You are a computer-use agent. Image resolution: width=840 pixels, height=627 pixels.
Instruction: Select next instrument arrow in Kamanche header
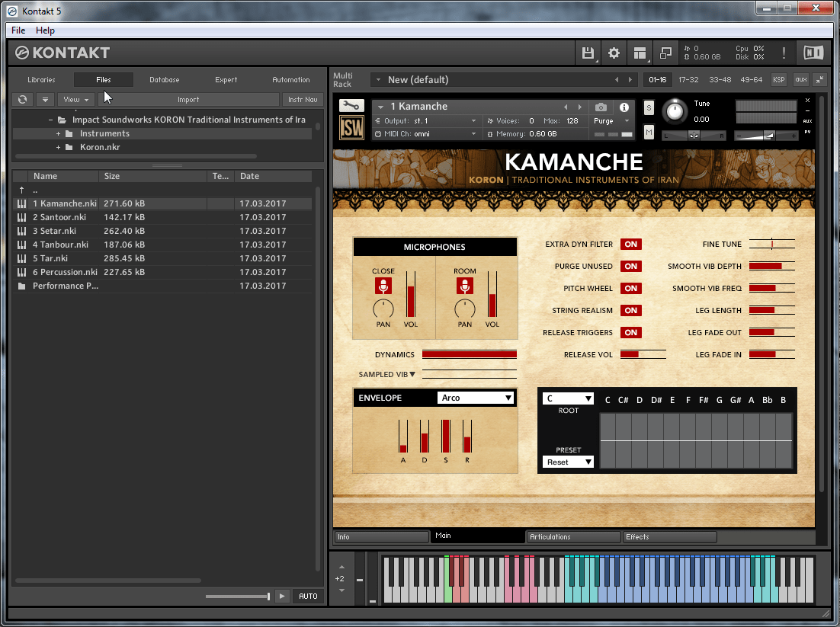[579, 107]
